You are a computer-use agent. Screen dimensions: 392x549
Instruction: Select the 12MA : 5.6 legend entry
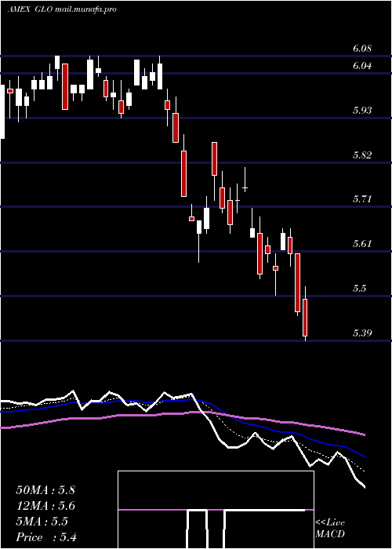(45, 506)
